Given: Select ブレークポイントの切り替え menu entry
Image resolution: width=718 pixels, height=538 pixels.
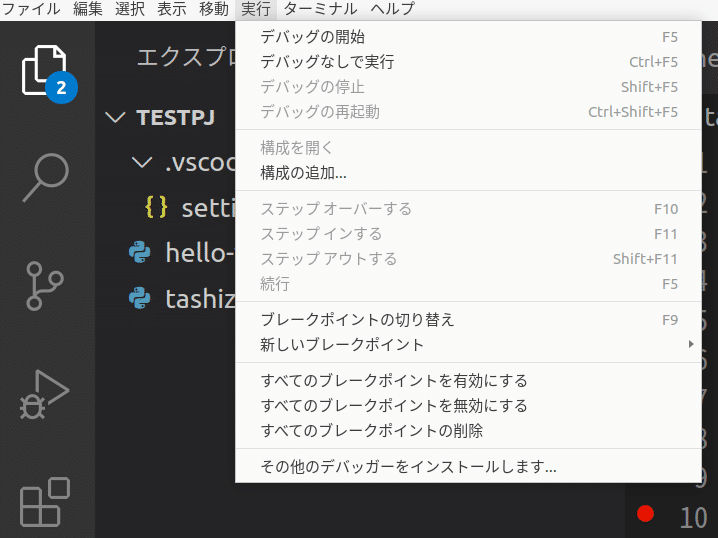Looking at the screenshot, I should tap(468, 320).
